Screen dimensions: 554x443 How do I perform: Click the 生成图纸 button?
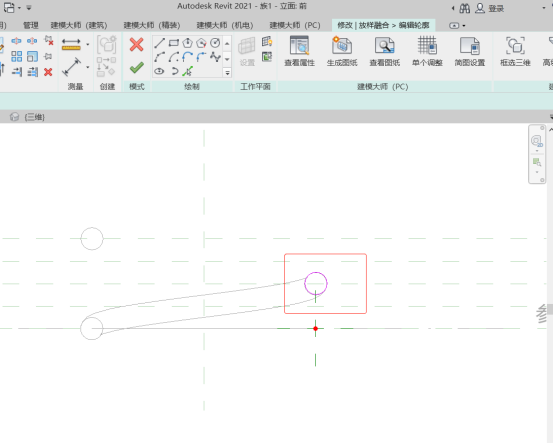click(342, 51)
